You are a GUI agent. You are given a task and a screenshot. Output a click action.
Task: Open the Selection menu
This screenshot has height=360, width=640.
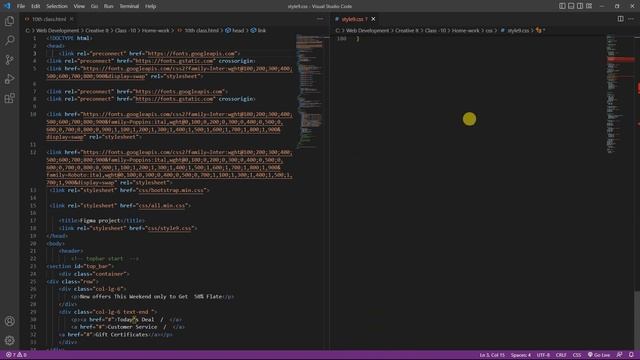(x=57, y=6)
